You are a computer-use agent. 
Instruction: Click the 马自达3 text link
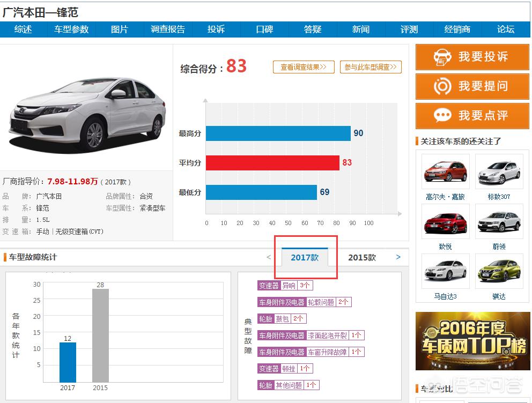point(445,296)
